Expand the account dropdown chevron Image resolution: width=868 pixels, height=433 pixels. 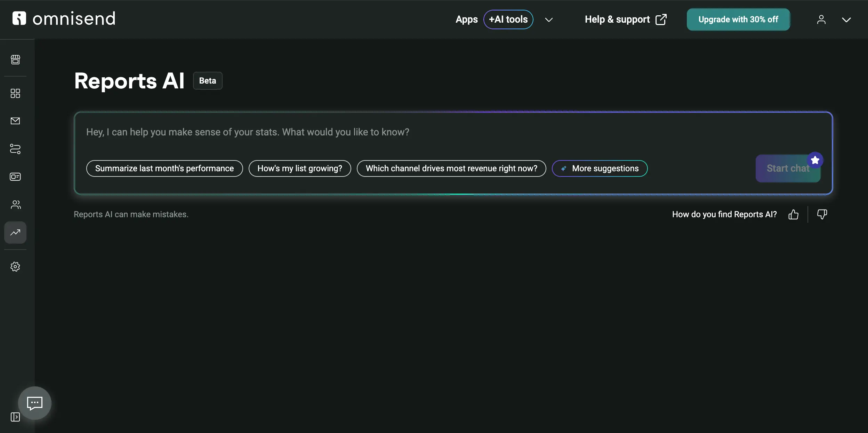point(846,20)
